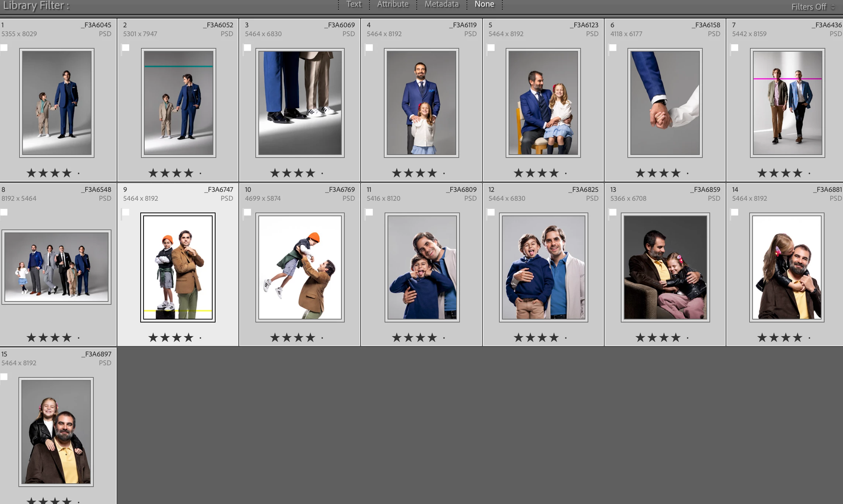Toggle the flag on photo _F3A6825
This screenshot has width=843, height=504.
coord(491,212)
